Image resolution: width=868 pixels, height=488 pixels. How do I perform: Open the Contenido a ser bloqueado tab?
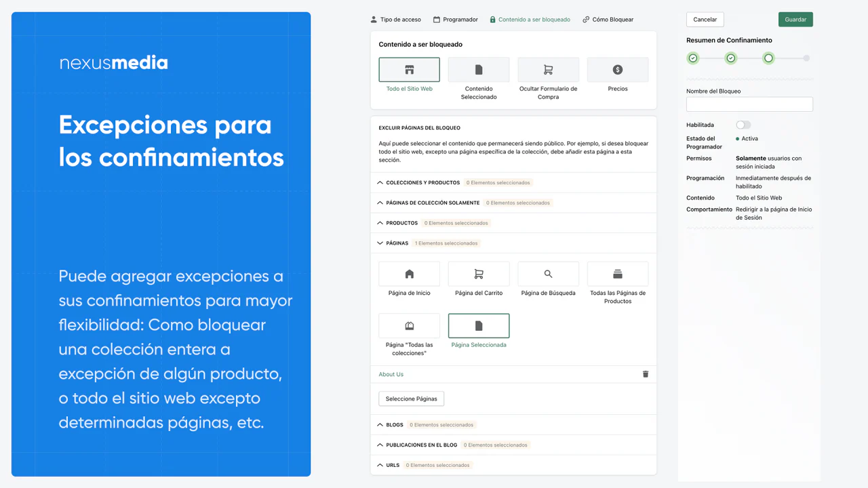point(530,20)
